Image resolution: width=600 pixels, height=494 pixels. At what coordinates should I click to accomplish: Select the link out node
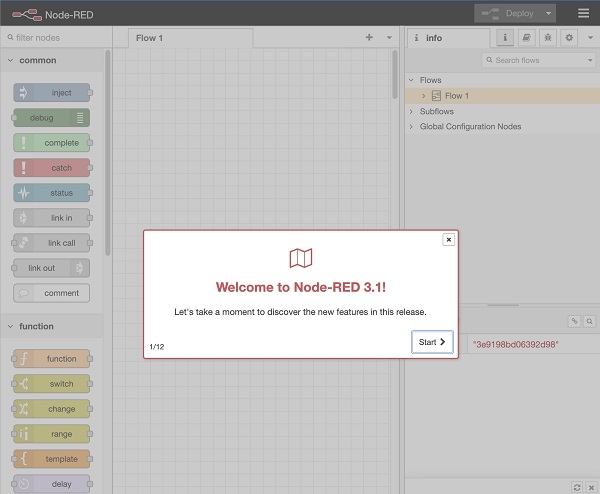[52, 268]
